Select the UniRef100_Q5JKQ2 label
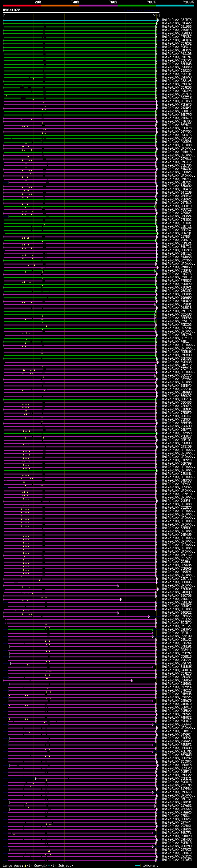197x868 pixels. [177, 43]
